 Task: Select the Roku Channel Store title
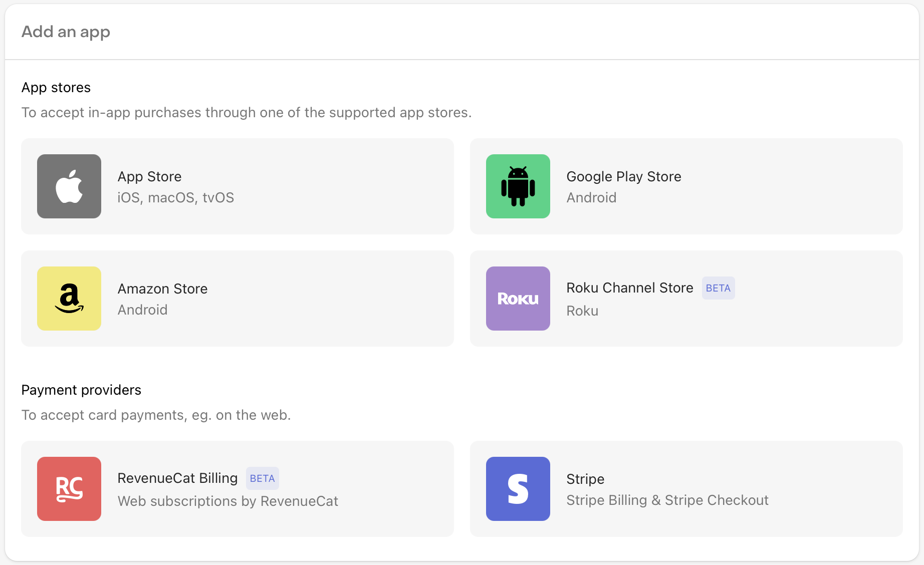[x=630, y=288]
